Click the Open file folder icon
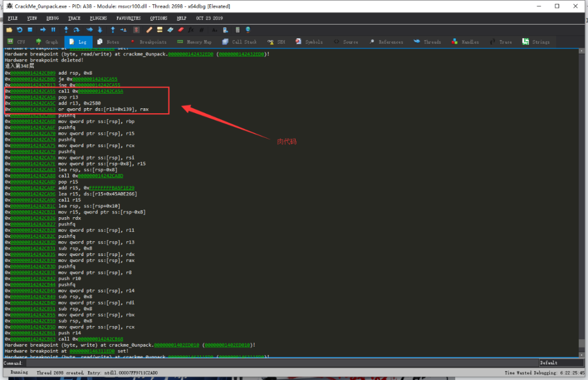Image resolution: width=588 pixels, height=380 pixels. [9, 29]
